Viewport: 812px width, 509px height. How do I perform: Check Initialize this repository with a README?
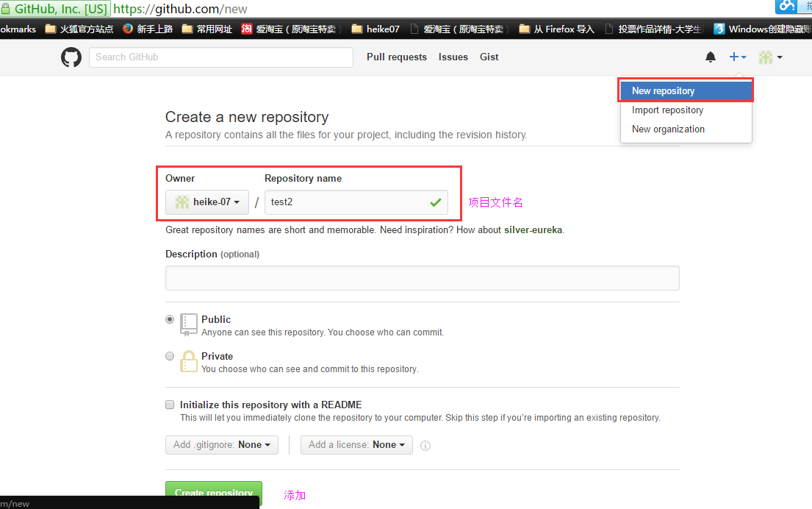[169, 405]
